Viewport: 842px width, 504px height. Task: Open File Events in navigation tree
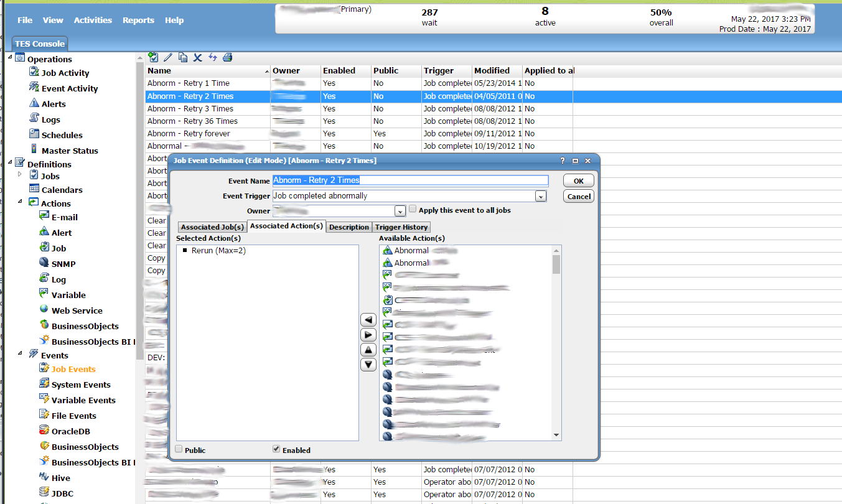pos(74,416)
